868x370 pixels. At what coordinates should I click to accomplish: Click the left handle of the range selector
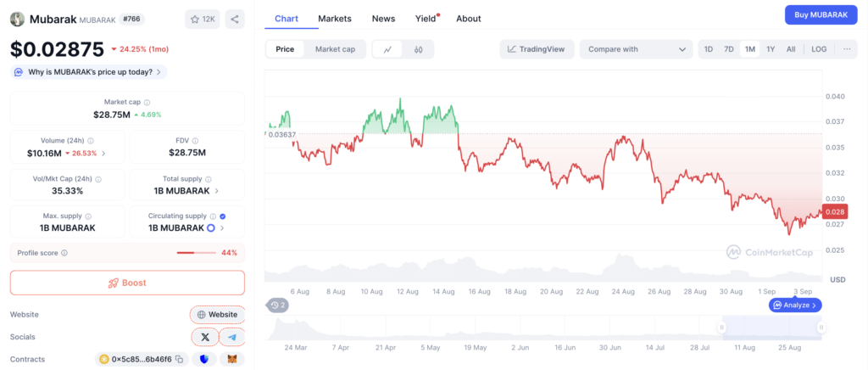(x=722, y=328)
